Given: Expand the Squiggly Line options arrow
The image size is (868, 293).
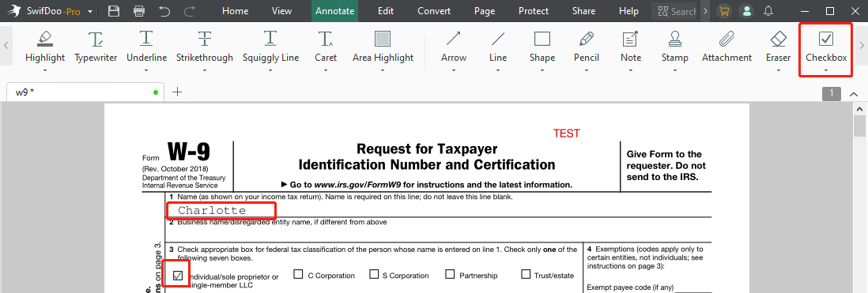Looking at the screenshot, I should tap(270, 70).
